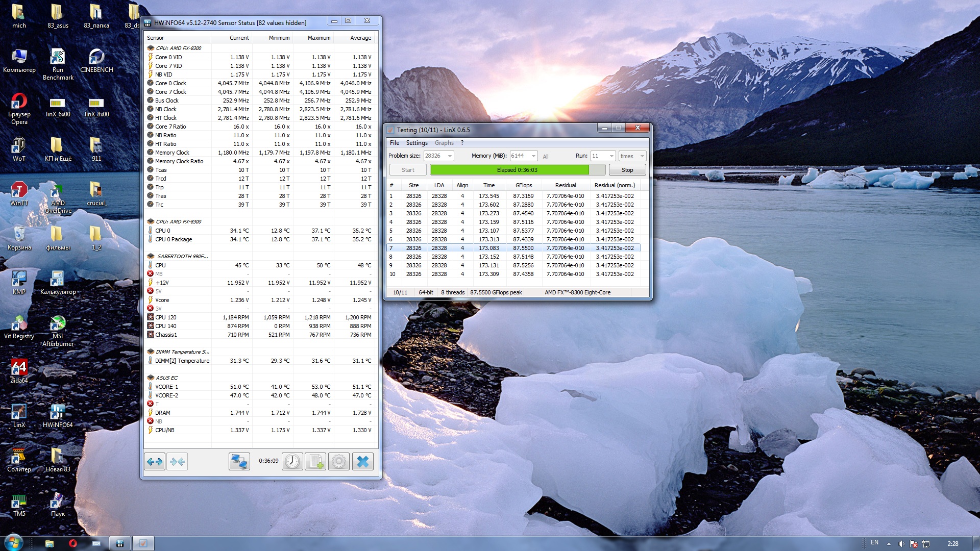Image resolution: width=980 pixels, height=551 pixels.
Task: Expand Memory (MiB) dropdown
Action: (533, 156)
